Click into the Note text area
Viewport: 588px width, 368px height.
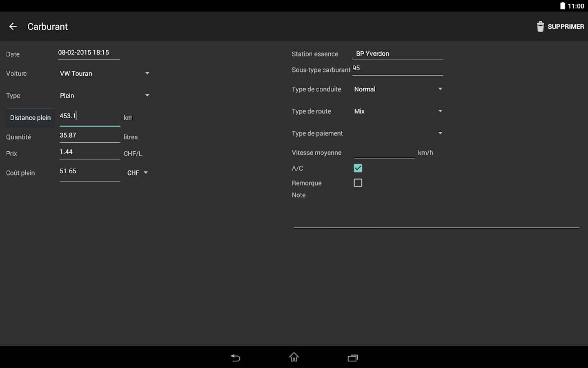[x=436, y=214]
